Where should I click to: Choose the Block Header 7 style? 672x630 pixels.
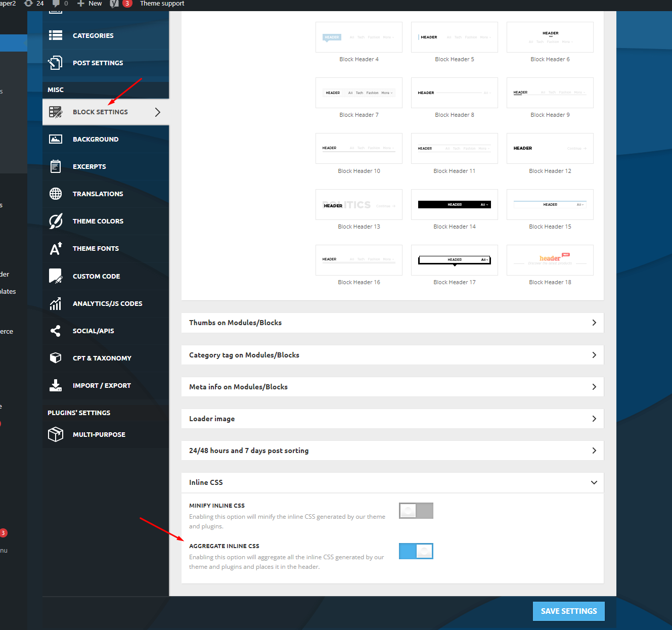click(359, 93)
